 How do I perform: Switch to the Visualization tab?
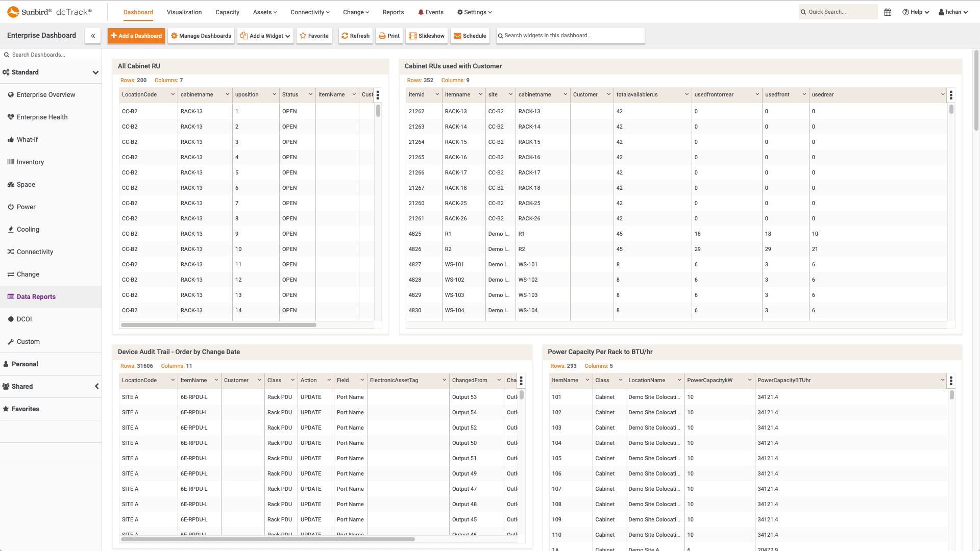click(184, 12)
